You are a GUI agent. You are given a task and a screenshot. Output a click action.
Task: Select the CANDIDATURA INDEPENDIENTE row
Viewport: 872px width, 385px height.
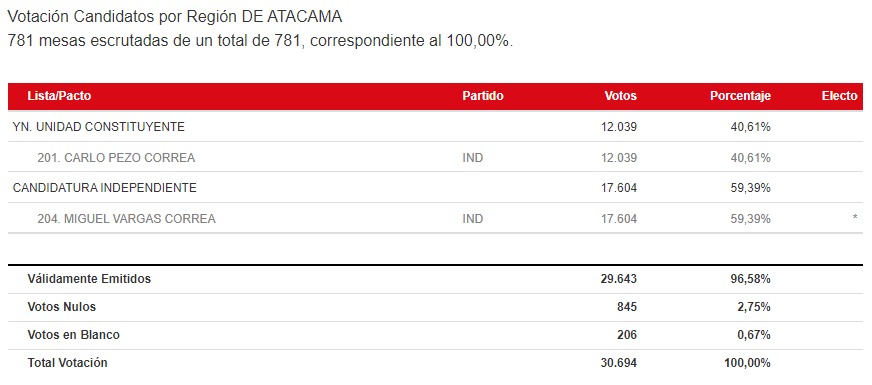click(x=435, y=188)
